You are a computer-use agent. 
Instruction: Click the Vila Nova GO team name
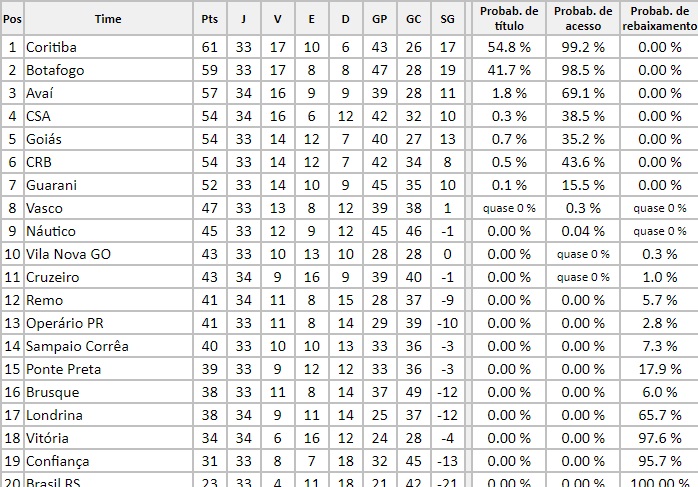68,254
